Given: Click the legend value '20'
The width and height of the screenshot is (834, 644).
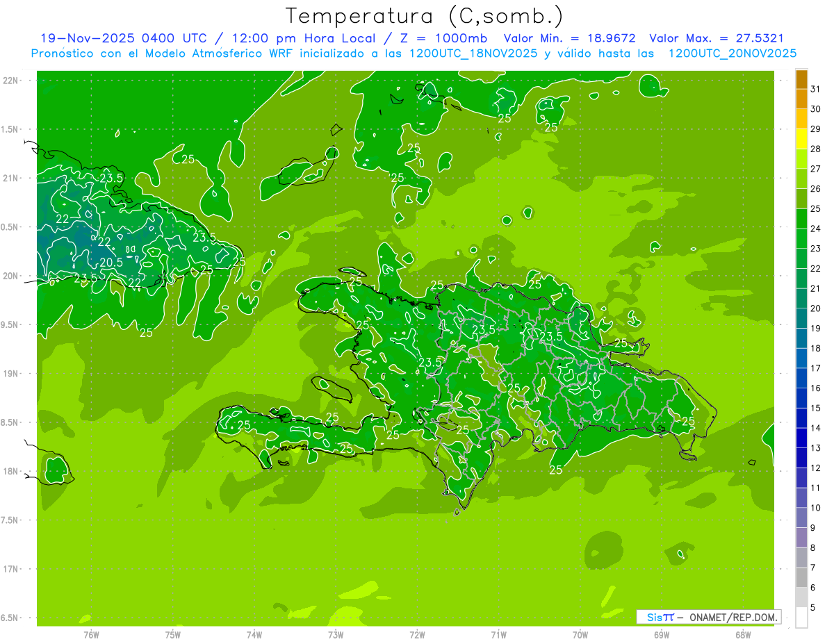Looking at the screenshot, I should coord(815,308).
